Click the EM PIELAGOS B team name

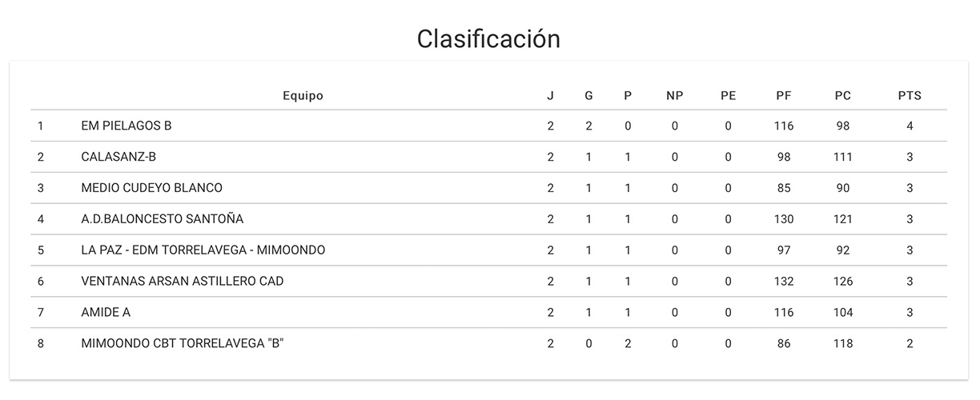127,126
